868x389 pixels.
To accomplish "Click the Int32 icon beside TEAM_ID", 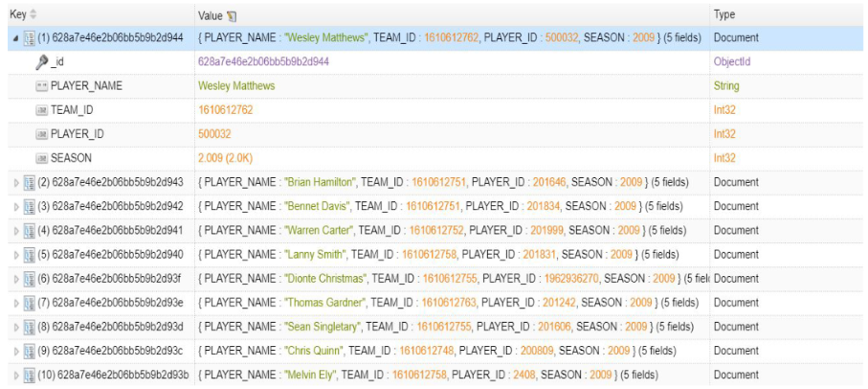I will (x=41, y=110).
